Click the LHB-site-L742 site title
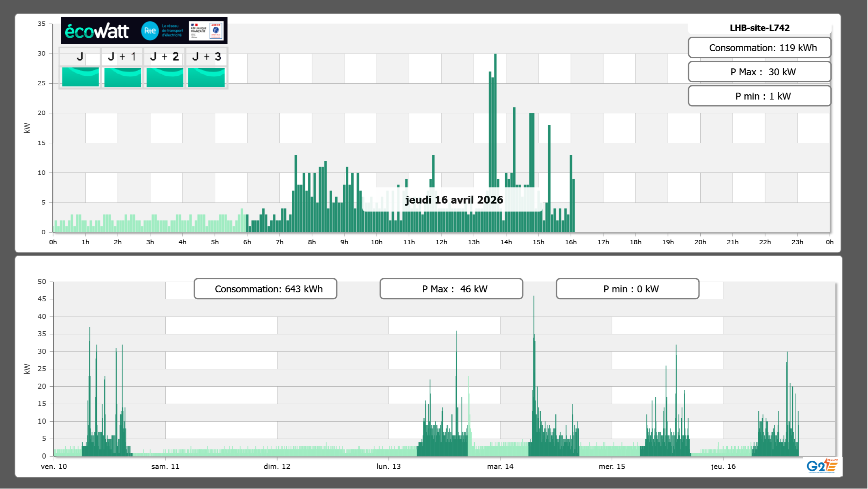 (x=759, y=28)
